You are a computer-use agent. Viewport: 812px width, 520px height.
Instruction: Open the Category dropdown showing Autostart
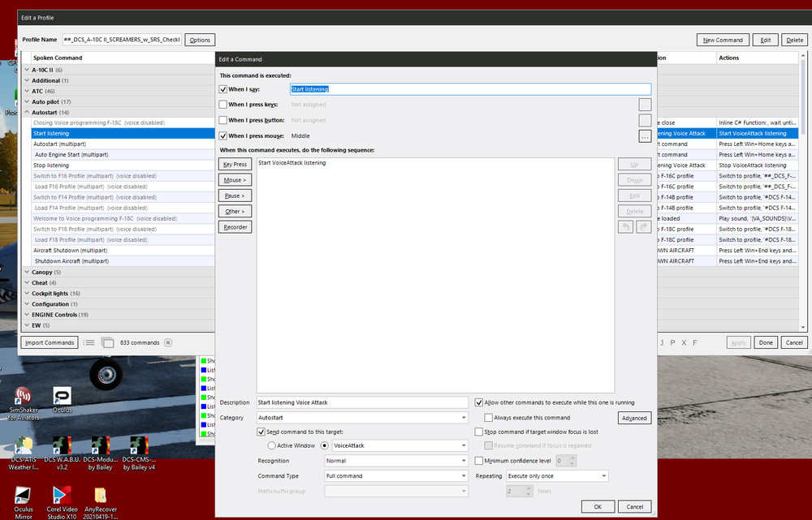(362, 418)
